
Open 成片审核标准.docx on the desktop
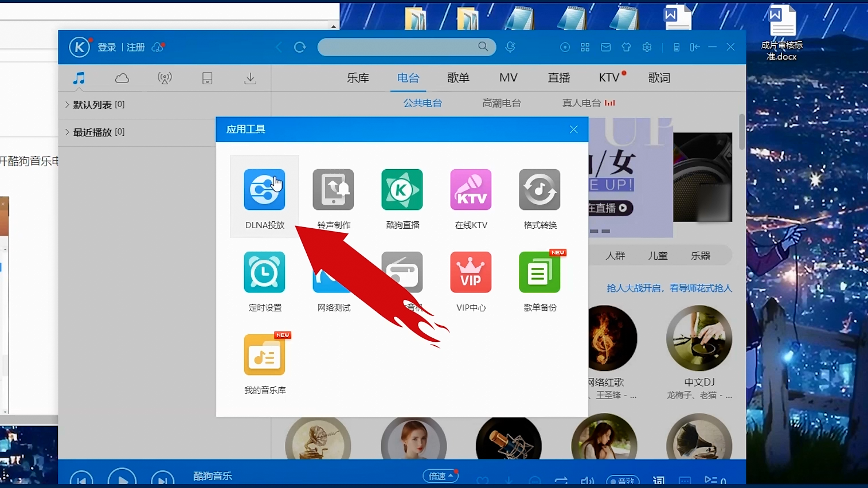point(781,33)
